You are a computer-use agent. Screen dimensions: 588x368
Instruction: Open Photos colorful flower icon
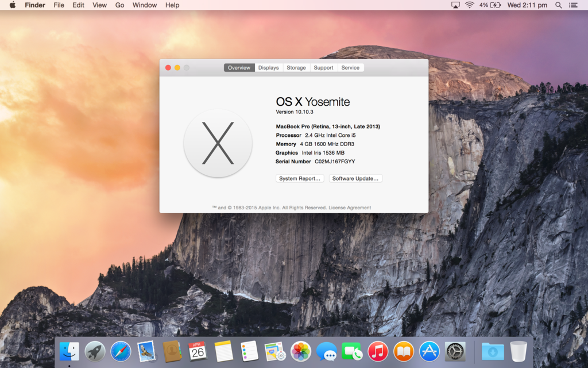pos(301,351)
